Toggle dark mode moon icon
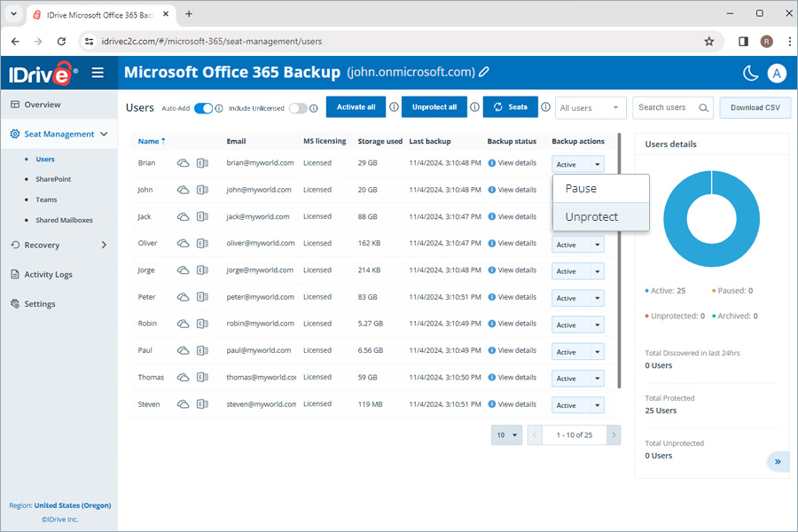The image size is (798, 532). (750, 74)
